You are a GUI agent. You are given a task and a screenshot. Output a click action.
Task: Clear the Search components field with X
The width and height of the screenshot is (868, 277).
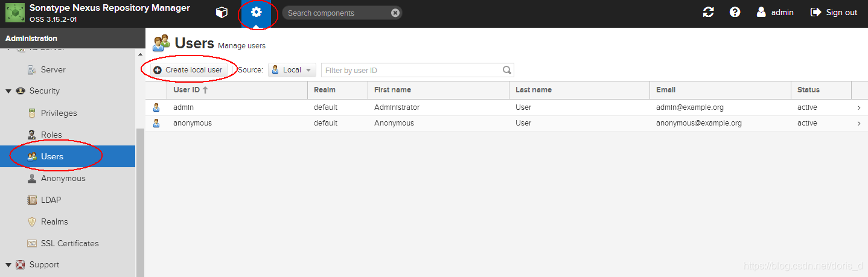[x=395, y=13]
